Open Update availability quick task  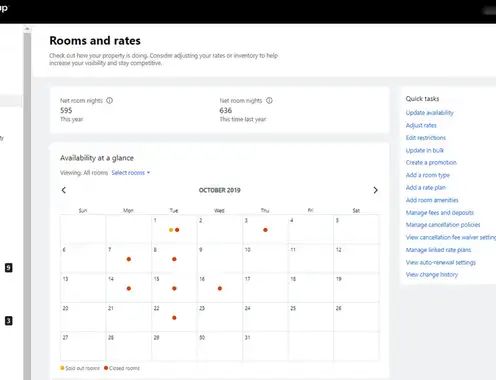click(x=430, y=113)
